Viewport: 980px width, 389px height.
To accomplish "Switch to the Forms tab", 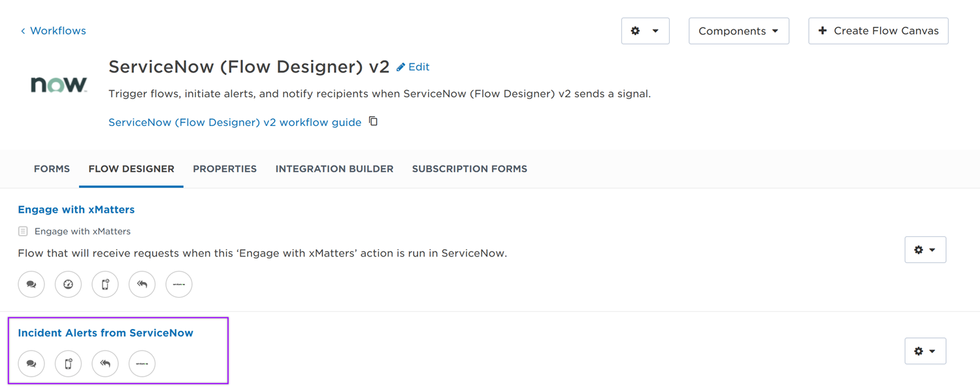I will [x=52, y=169].
